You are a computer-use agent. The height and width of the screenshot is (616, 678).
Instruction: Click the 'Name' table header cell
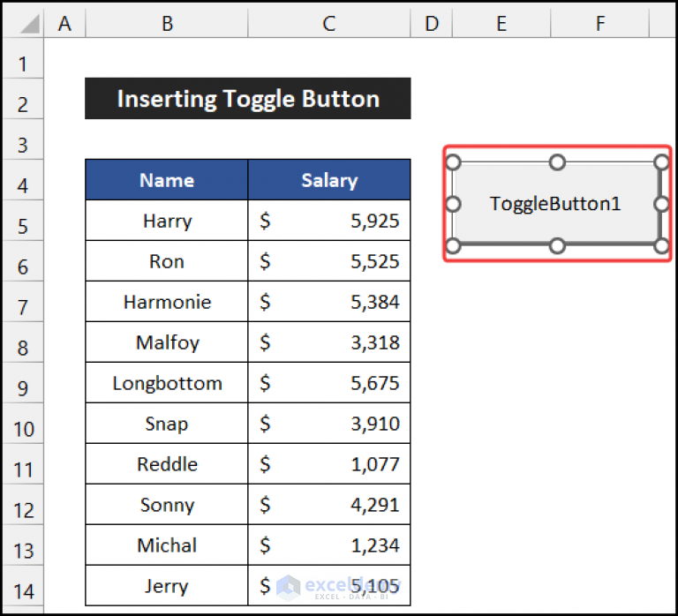(167, 180)
